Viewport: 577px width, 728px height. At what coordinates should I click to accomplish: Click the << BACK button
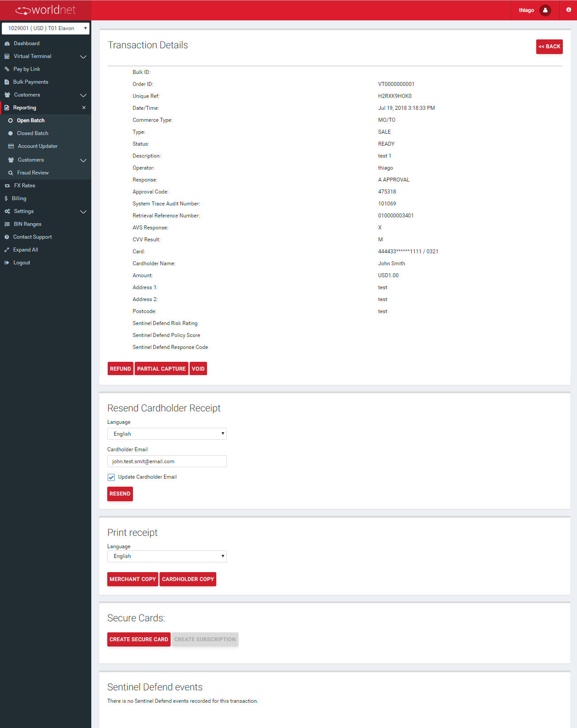[550, 46]
